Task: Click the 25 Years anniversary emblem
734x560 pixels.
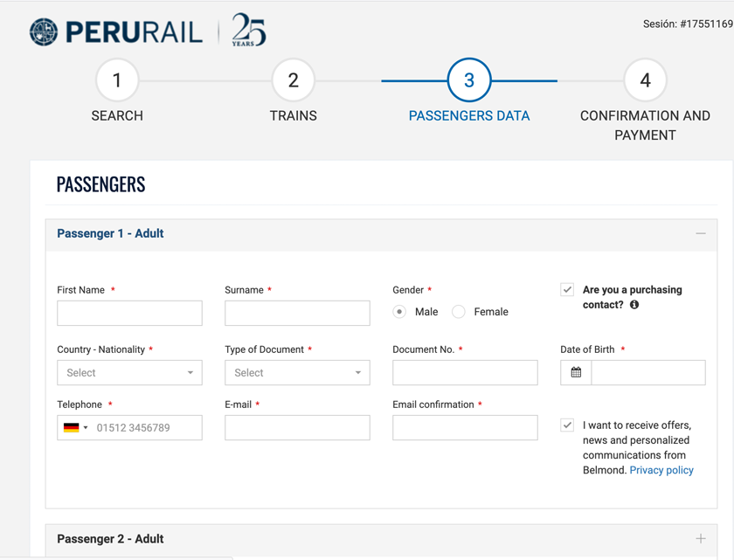Action: pyautogui.click(x=248, y=30)
